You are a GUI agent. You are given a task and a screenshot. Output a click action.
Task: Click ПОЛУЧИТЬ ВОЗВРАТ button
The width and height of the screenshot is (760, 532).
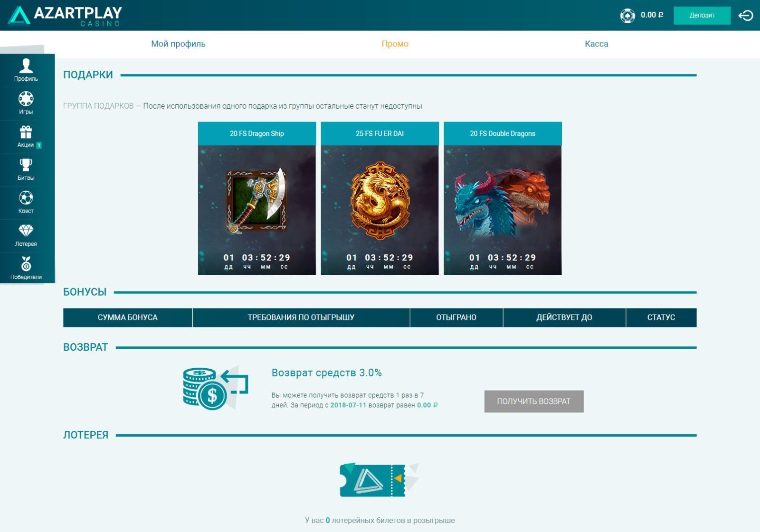(534, 401)
